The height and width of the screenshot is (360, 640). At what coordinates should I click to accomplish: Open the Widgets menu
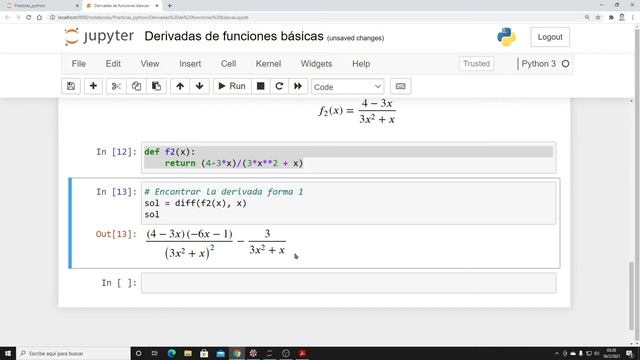click(x=316, y=64)
